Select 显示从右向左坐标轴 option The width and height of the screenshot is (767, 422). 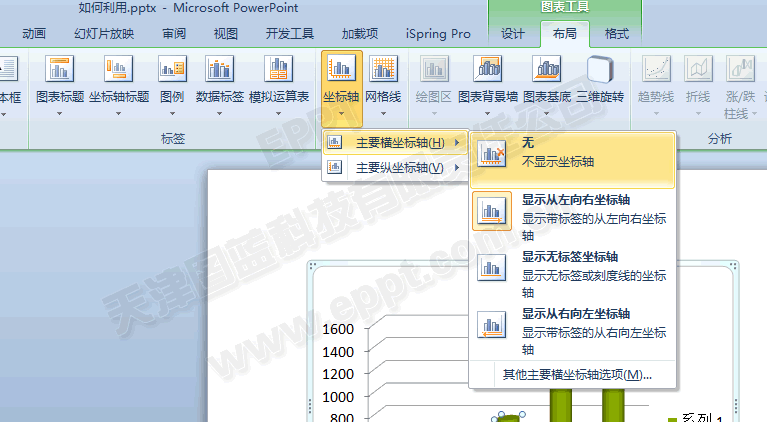click(x=572, y=332)
